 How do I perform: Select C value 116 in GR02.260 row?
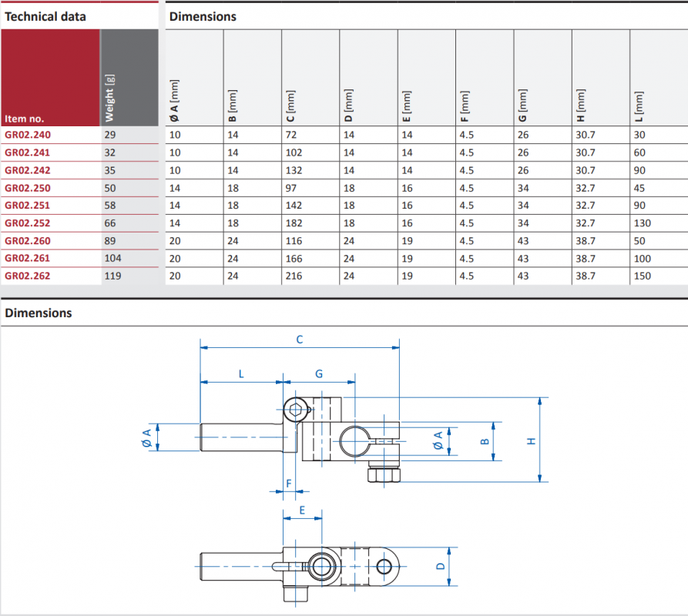(x=294, y=241)
